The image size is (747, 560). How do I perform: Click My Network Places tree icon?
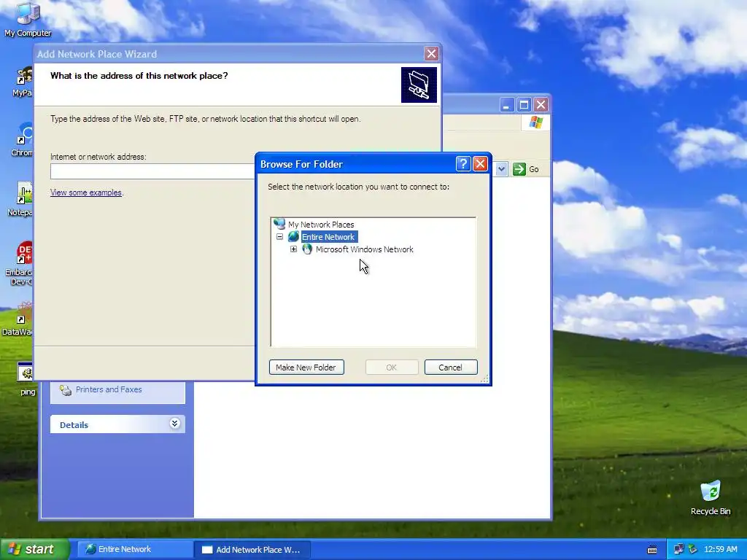coord(279,224)
